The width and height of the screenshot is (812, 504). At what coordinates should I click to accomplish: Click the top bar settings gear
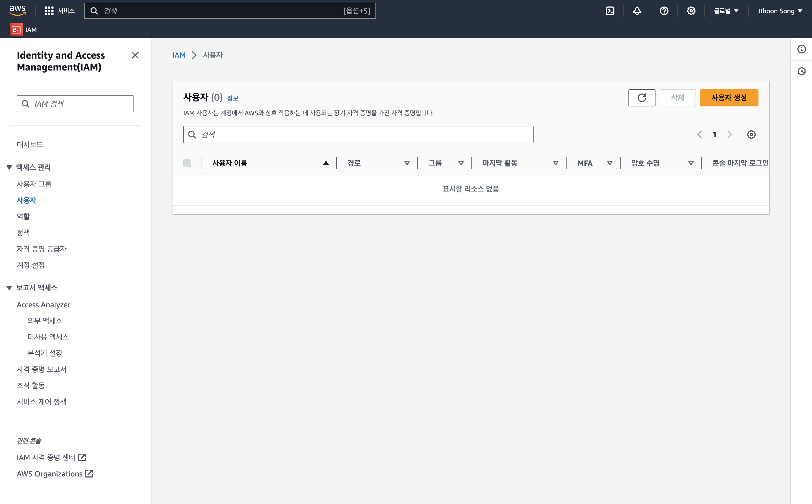pyautogui.click(x=691, y=11)
